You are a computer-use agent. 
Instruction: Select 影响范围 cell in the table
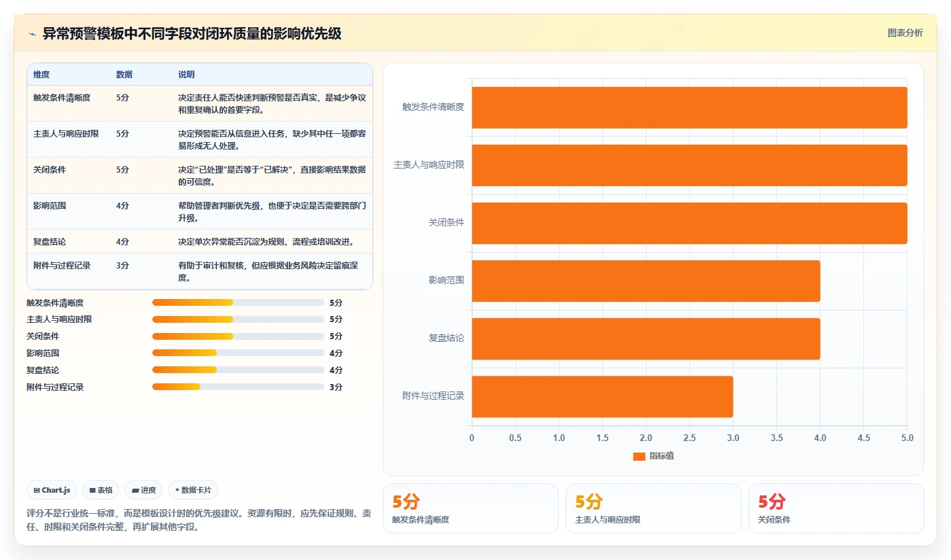coord(50,206)
